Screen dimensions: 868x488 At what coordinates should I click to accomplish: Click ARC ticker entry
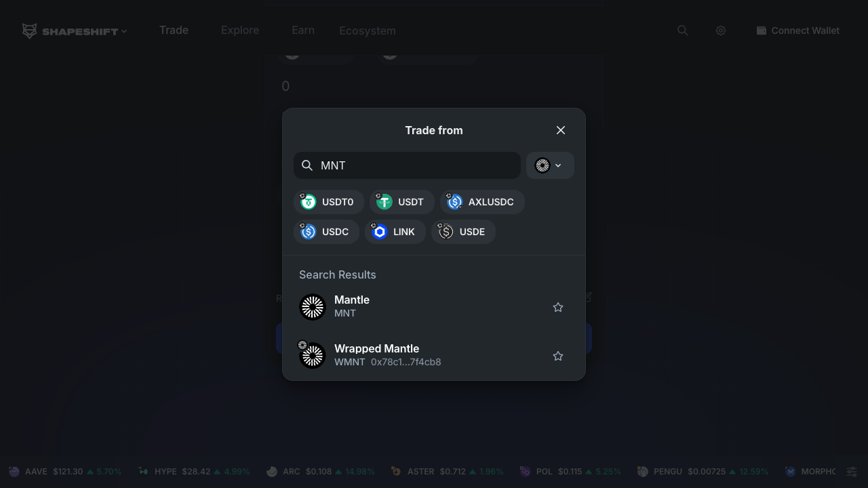(x=320, y=472)
